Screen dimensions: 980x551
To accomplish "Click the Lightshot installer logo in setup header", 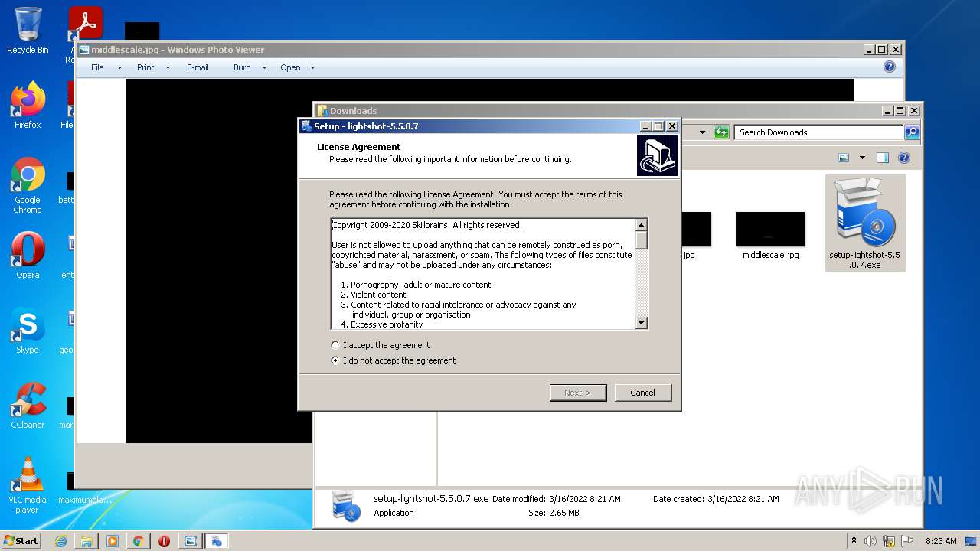I will click(x=657, y=156).
